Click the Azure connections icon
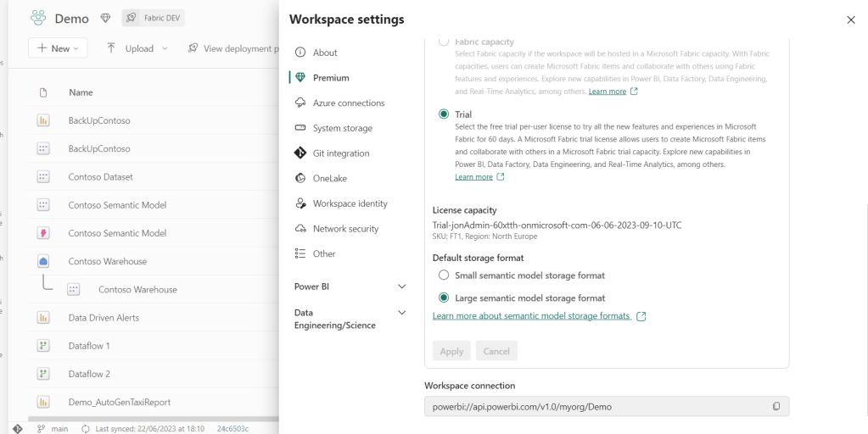This screenshot has width=868, height=434. click(x=300, y=103)
